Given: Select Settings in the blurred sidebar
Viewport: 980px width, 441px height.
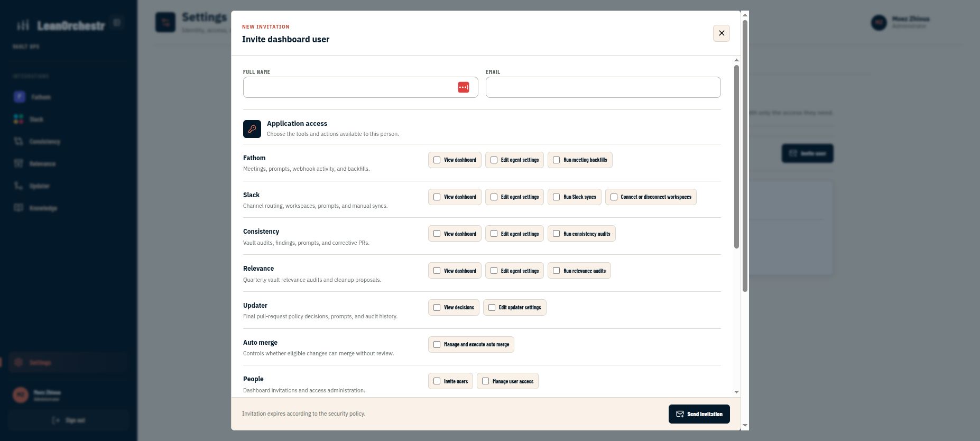Looking at the screenshot, I should coord(69,362).
